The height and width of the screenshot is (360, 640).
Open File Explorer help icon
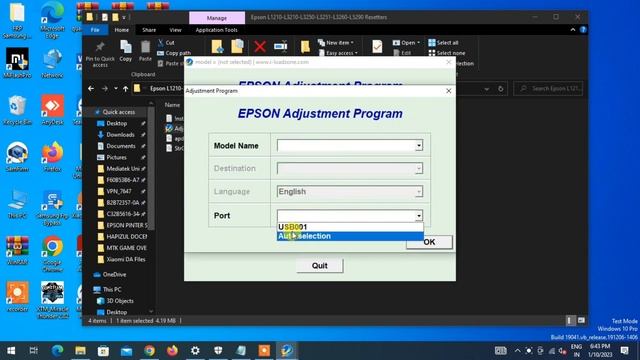[583, 30]
